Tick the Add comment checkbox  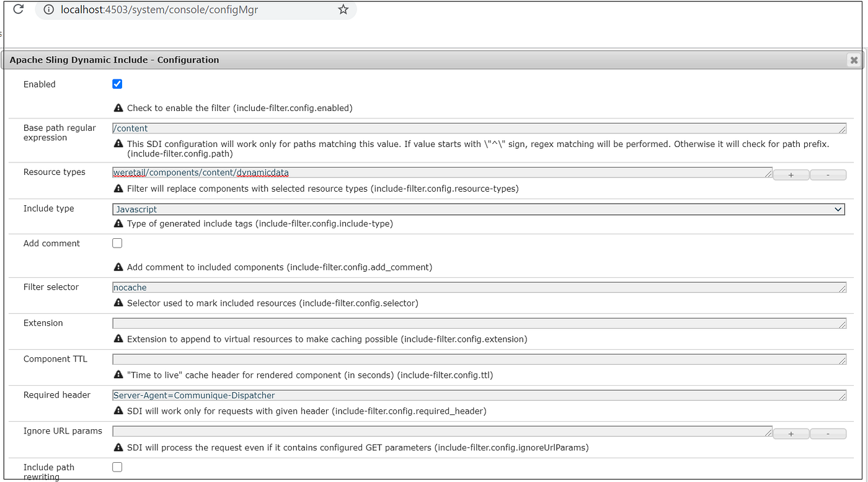pyautogui.click(x=117, y=243)
